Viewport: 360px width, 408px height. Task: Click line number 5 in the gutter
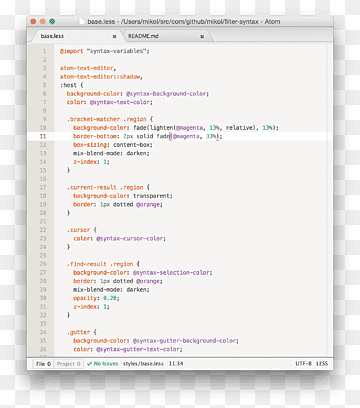click(x=44, y=85)
